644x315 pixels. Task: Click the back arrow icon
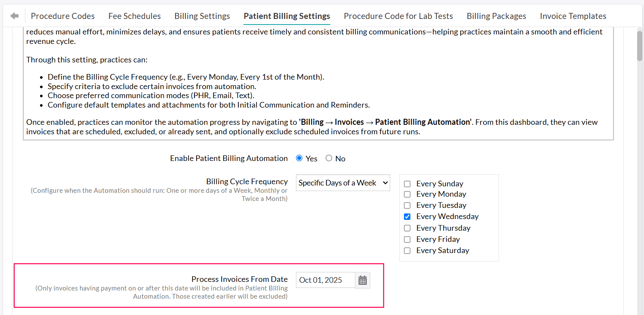tap(15, 16)
